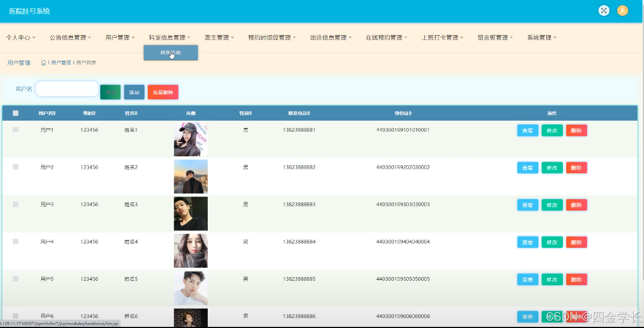Click 查看 for 用户5
The width and height of the screenshot is (644, 328).
pyautogui.click(x=527, y=280)
